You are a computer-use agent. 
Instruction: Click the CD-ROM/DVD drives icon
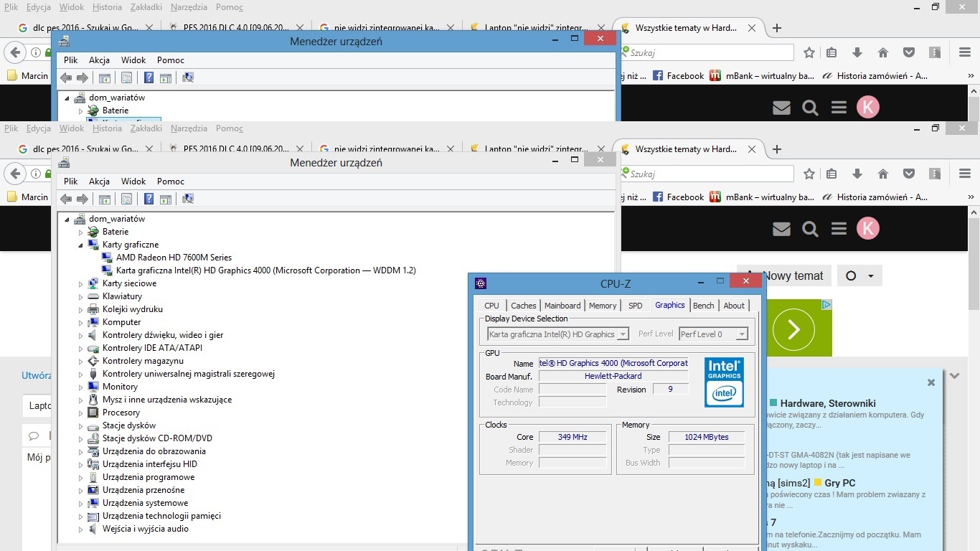click(x=93, y=438)
